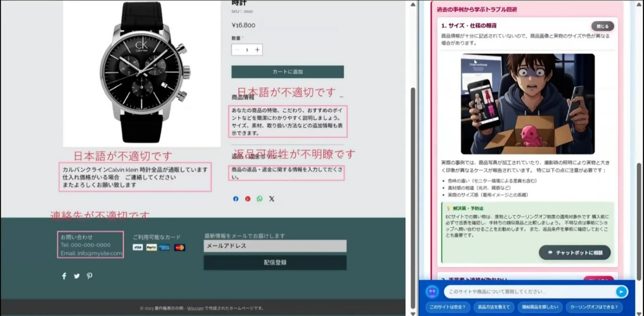Open the footer Pinterest icon

tap(89, 276)
